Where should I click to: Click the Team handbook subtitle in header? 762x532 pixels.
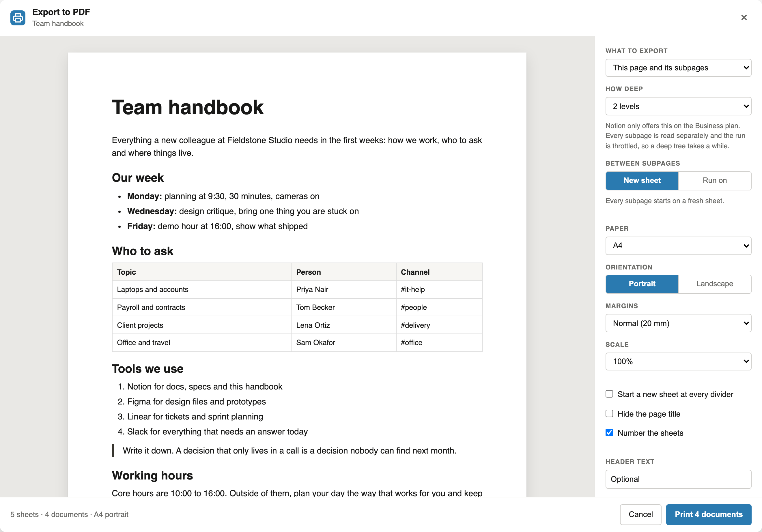coord(58,24)
